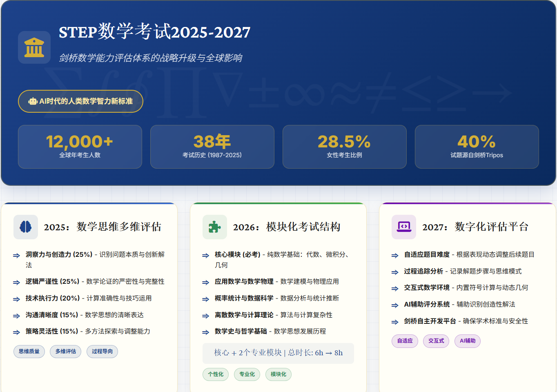Select the 交互式 tag
The height and width of the screenshot is (392, 557).
coord(436,341)
